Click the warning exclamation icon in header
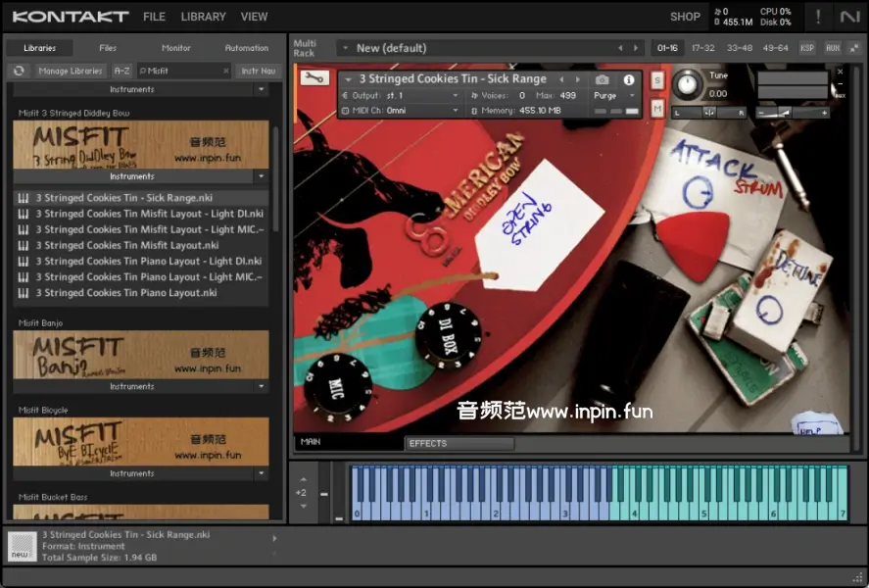 tap(818, 17)
